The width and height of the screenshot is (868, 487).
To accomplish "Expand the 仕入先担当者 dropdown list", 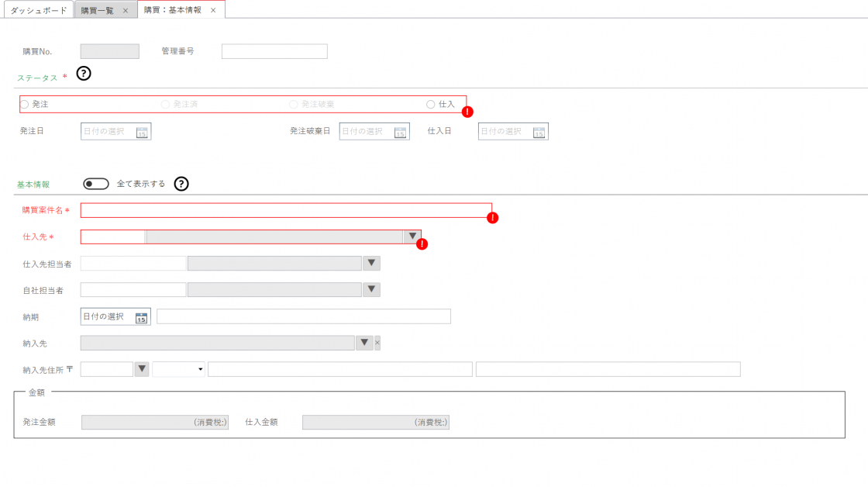I will tap(371, 264).
